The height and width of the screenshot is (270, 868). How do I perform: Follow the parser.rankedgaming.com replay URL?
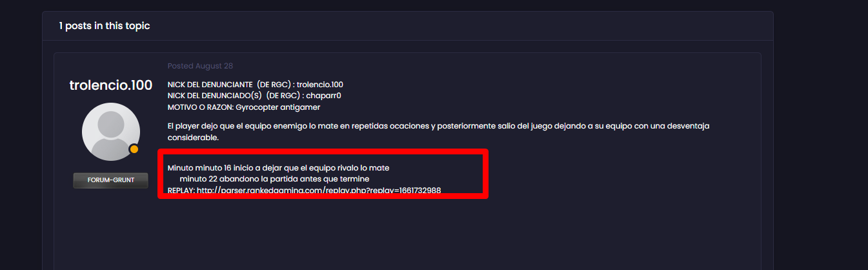point(319,190)
